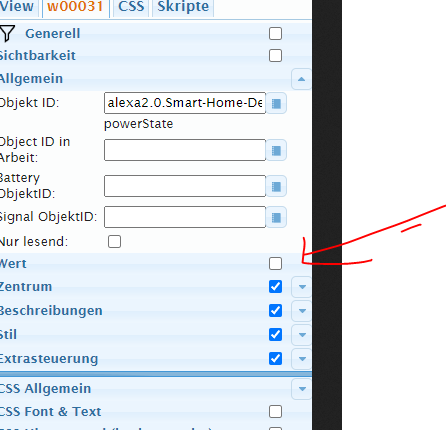Open object picker for Object ID in Arbeit
Screen dimensions: 446x430
pos(276,150)
